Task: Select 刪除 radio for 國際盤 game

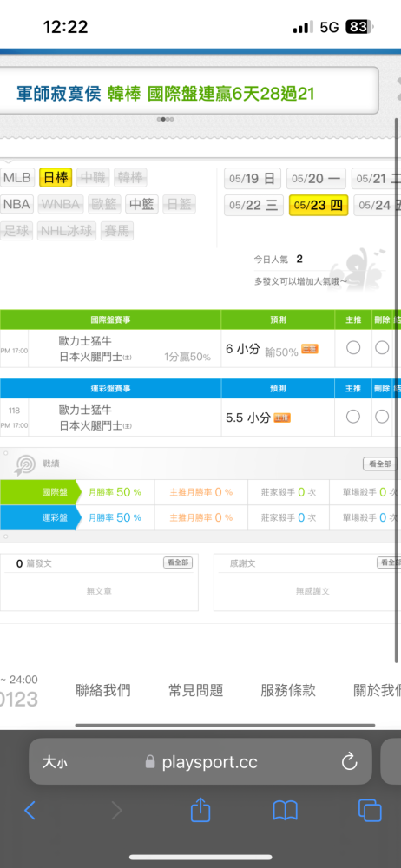Action: coord(382,348)
